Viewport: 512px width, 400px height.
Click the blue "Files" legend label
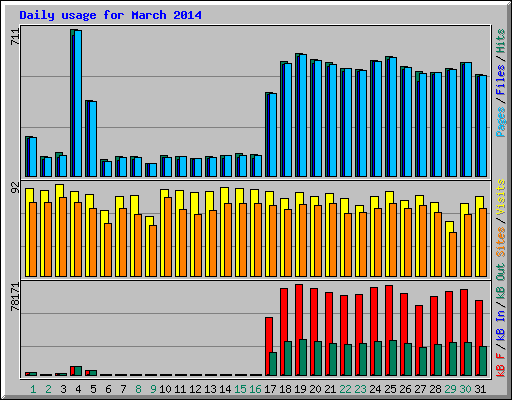501,80
